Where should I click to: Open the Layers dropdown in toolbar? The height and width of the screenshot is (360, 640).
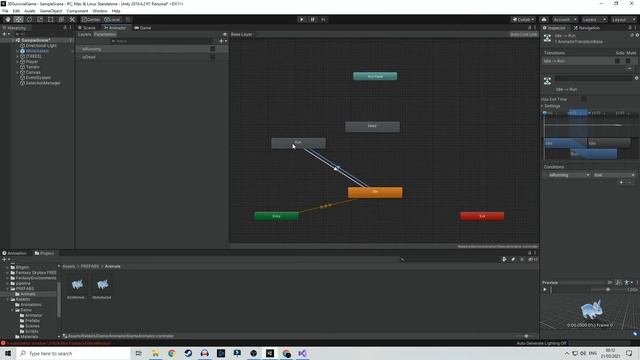(593, 20)
